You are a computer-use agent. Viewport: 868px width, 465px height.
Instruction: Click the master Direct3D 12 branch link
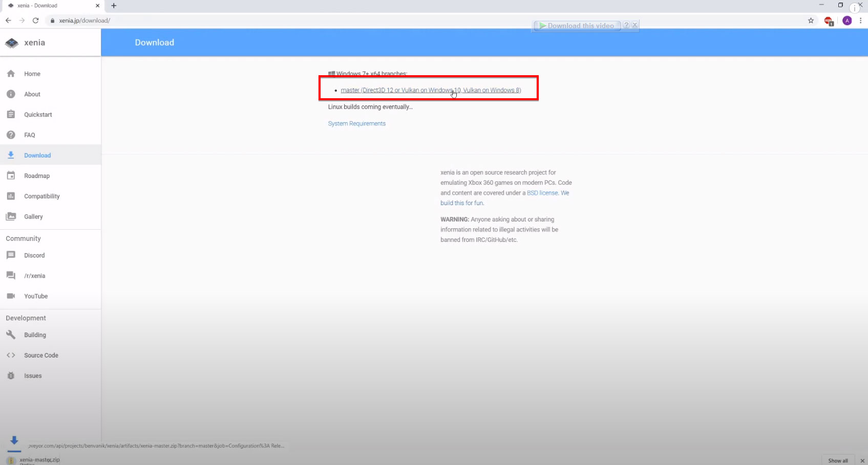point(431,90)
